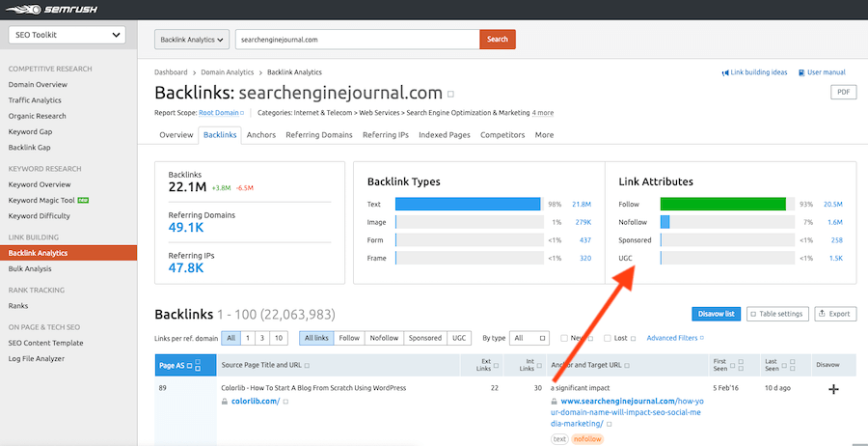Filter table by Follow links
The width and height of the screenshot is (868, 446).
pos(349,338)
